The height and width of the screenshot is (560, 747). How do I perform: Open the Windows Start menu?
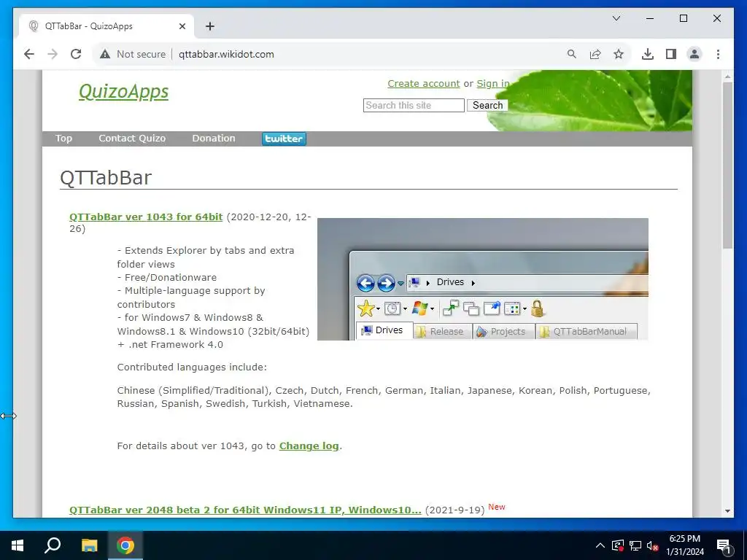click(x=18, y=545)
